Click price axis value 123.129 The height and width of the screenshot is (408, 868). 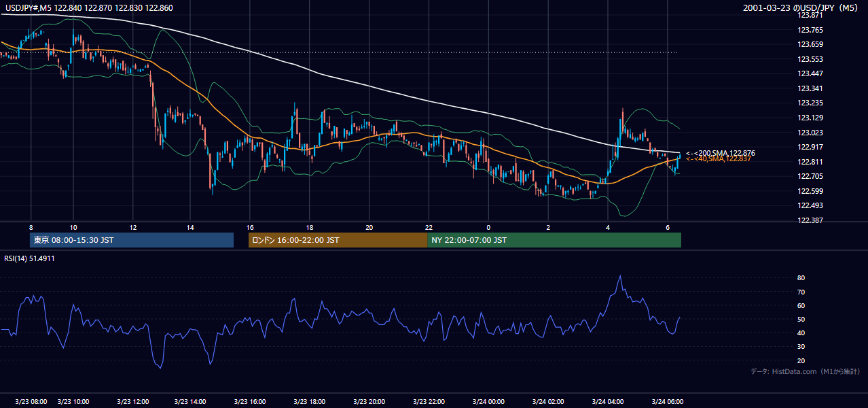click(810, 118)
